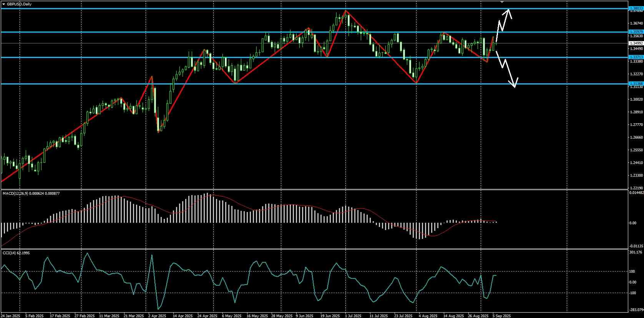This screenshot has height=318, width=644.
Task: Click the 1.35979 blue price label
Action: pyautogui.click(x=636, y=32)
